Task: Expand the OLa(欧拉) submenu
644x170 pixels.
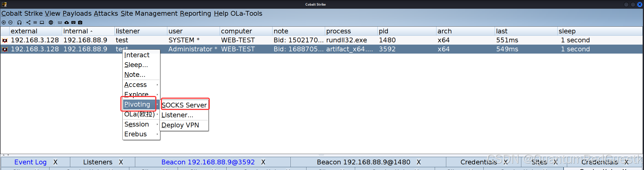Action: pos(141,114)
